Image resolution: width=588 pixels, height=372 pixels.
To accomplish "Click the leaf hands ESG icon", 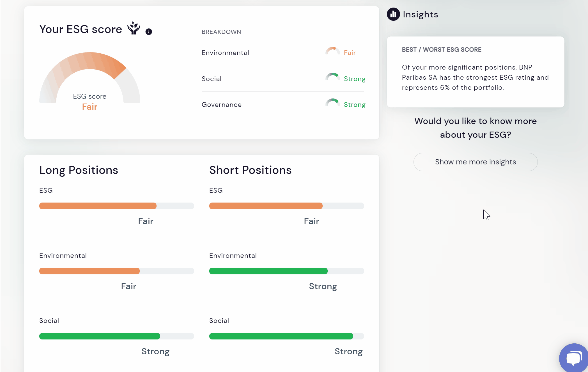I will pyautogui.click(x=134, y=28).
